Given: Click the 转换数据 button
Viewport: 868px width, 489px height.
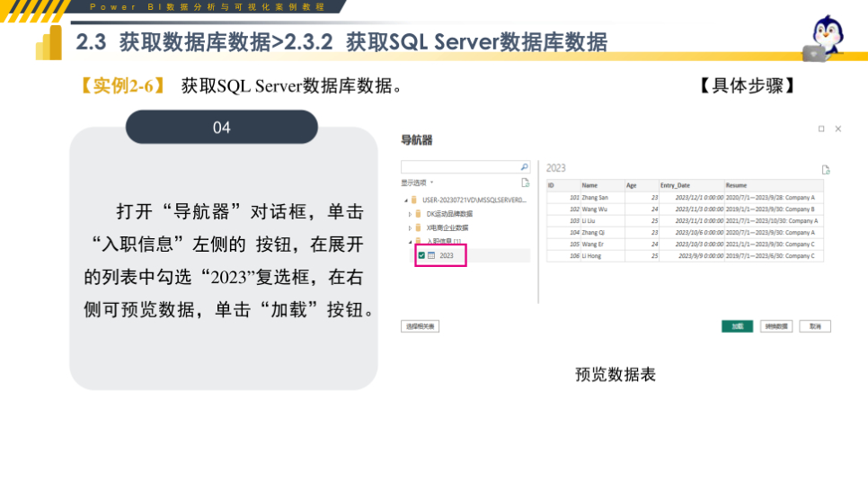Looking at the screenshot, I should click(776, 326).
